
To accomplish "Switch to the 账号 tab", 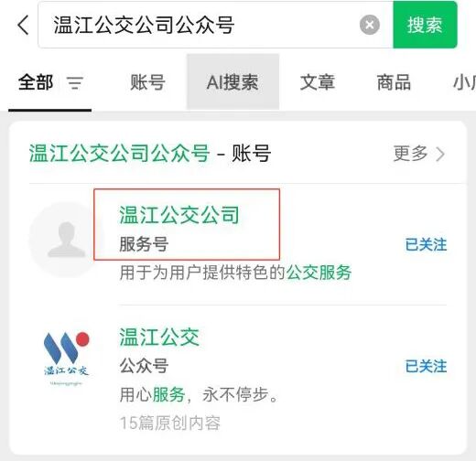I will 147,82.
